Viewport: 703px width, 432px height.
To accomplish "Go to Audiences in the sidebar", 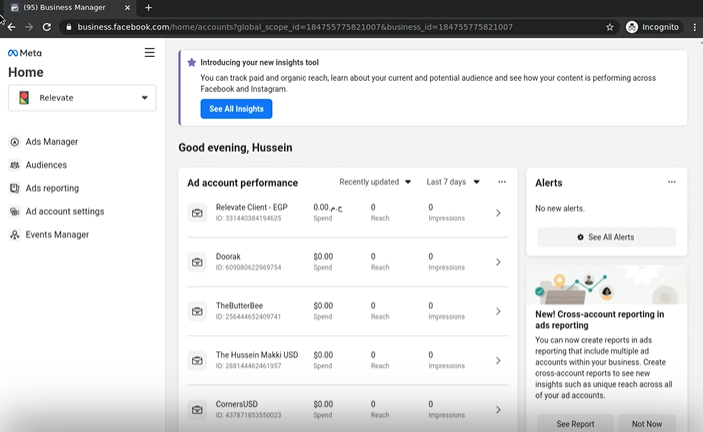I will coord(46,165).
